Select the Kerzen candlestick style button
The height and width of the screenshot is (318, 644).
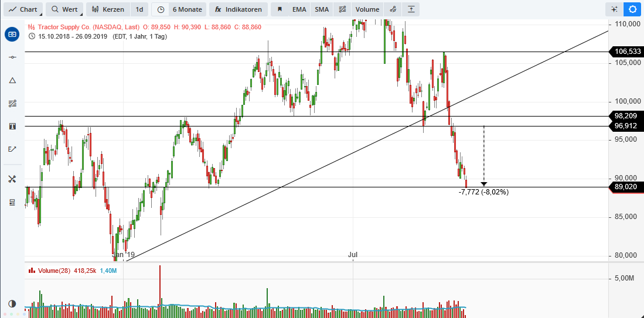pos(108,9)
